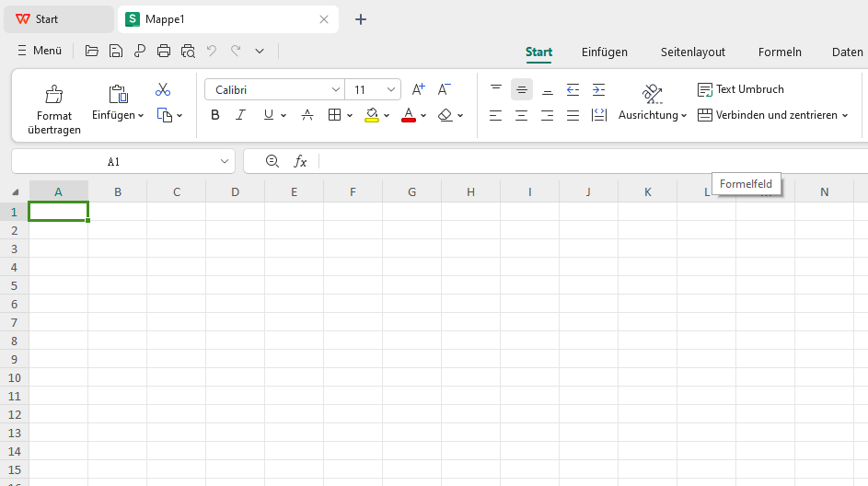The height and width of the screenshot is (486, 868).
Task: Open print preview icon
Action: (x=188, y=51)
